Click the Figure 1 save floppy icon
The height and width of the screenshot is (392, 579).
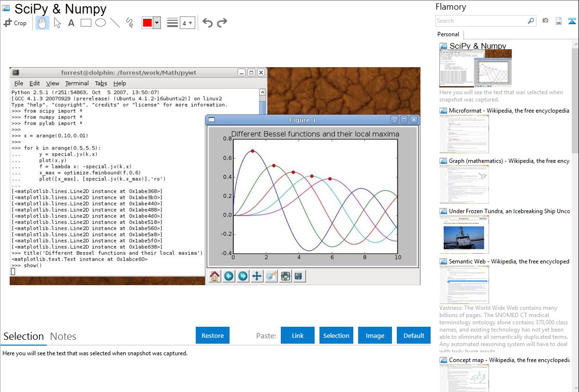pos(299,276)
